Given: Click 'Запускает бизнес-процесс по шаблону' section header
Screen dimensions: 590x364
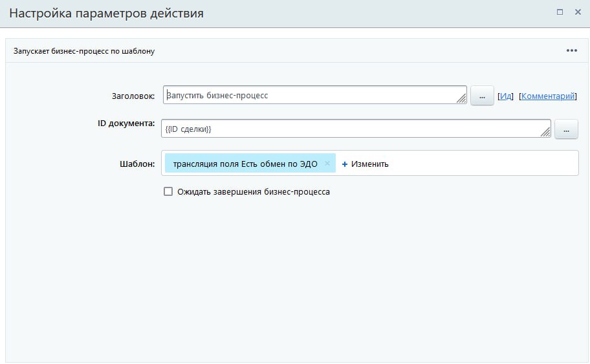Looking at the screenshot, I should (84, 50).
